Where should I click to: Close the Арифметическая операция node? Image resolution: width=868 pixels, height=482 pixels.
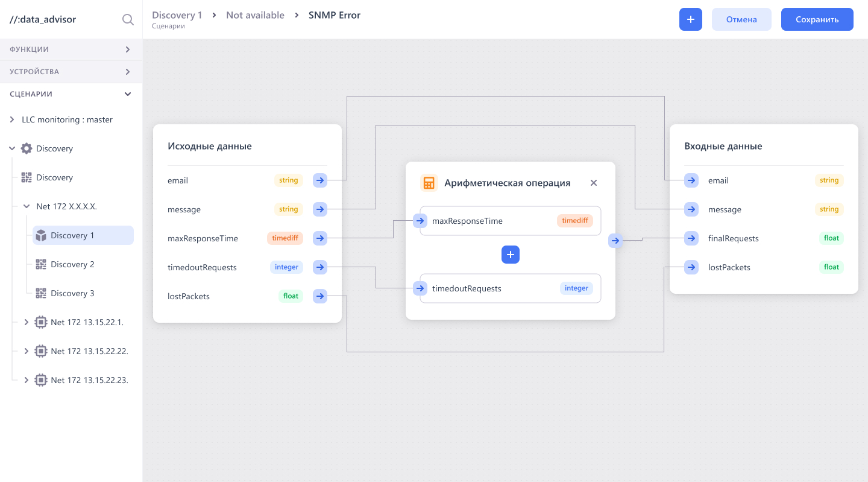pyautogui.click(x=594, y=183)
